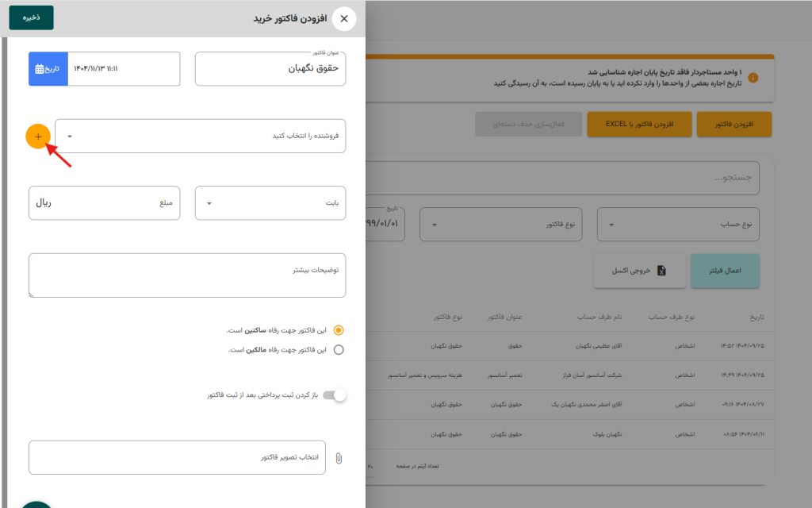The image size is (812, 508).
Task: Open the calendar date picker (تاریخ)
Action: [48, 69]
